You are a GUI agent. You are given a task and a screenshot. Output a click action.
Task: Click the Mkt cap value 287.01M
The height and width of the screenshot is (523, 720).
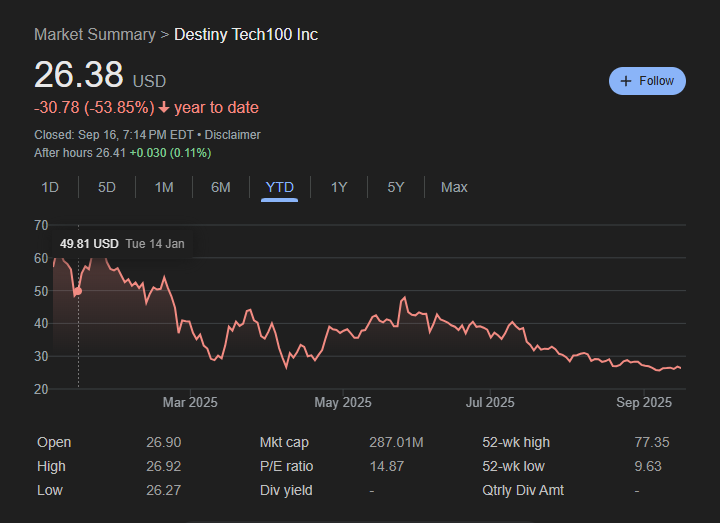pyautogui.click(x=396, y=442)
